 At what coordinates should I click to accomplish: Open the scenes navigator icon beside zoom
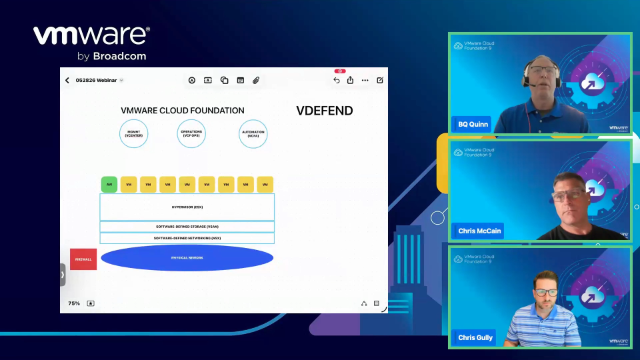pyautogui.click(x=91, y=303)
